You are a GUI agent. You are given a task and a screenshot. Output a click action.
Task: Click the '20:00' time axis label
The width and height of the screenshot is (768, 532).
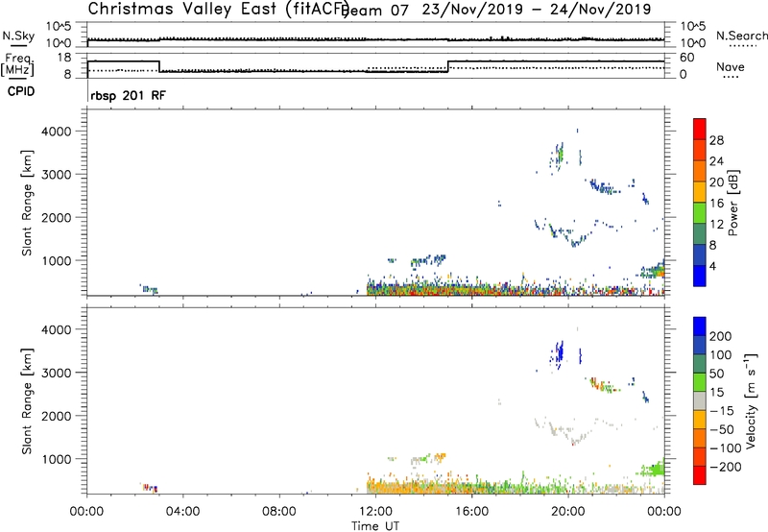tap(567, 512)
